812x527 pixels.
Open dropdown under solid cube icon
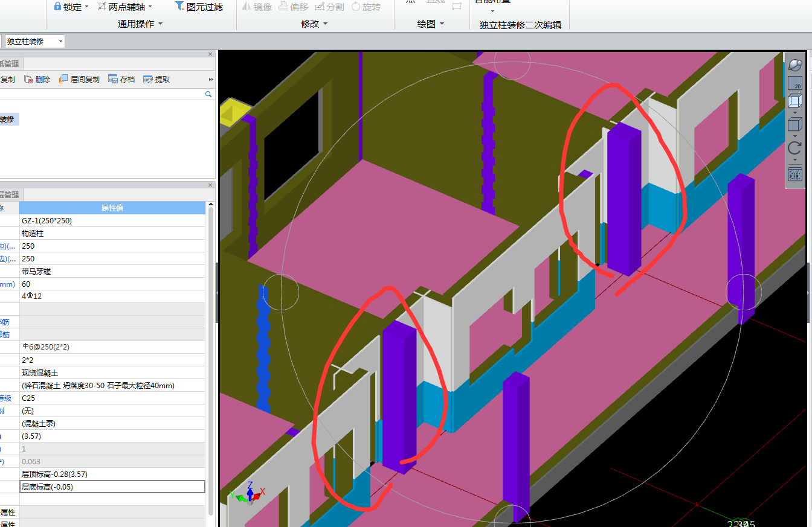(795, 136)
